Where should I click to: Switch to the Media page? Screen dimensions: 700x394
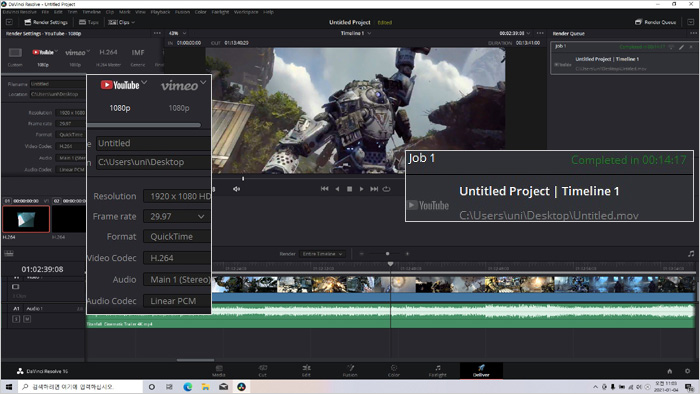(x=219, y=371)
